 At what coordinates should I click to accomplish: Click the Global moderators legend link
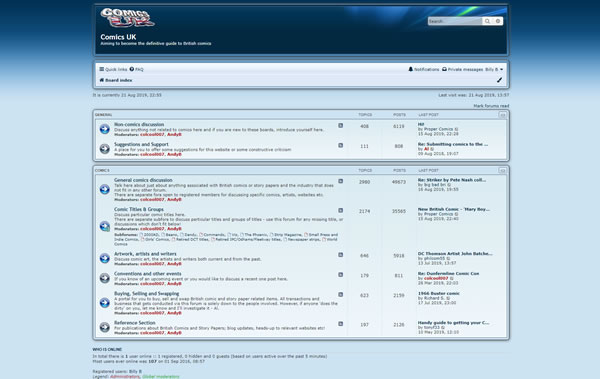click(161, 377)
